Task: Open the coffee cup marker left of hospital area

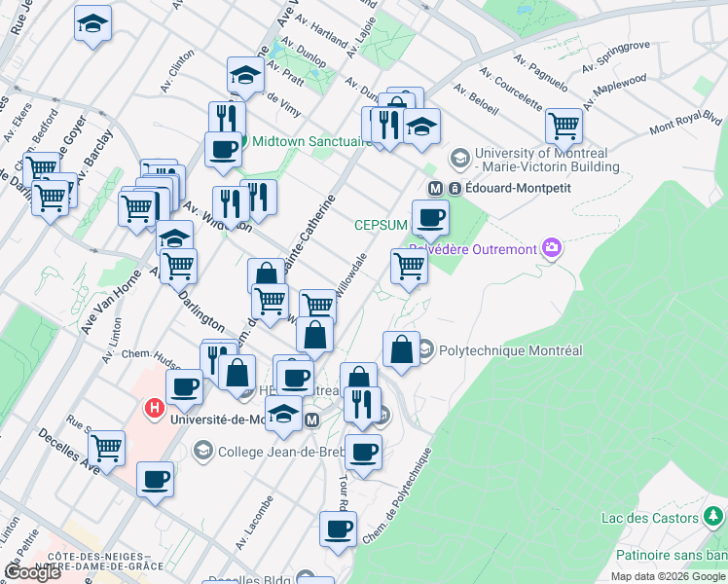Action: tap(184, 388)
